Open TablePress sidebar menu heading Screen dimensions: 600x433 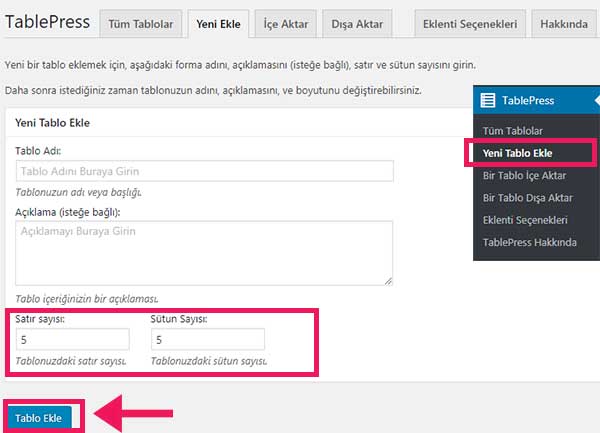[536, 100]
